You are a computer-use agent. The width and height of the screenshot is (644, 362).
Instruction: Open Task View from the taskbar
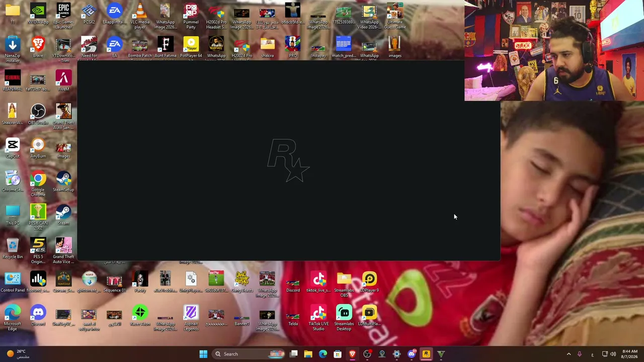[294, 354]
